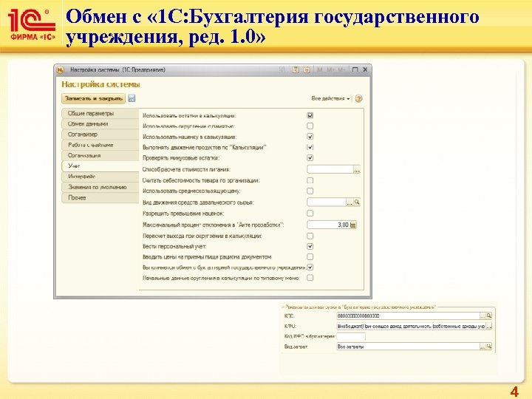
Task: Toggle Использовать остатки в калькуляции checkbox
Action: tap(310, 115)
